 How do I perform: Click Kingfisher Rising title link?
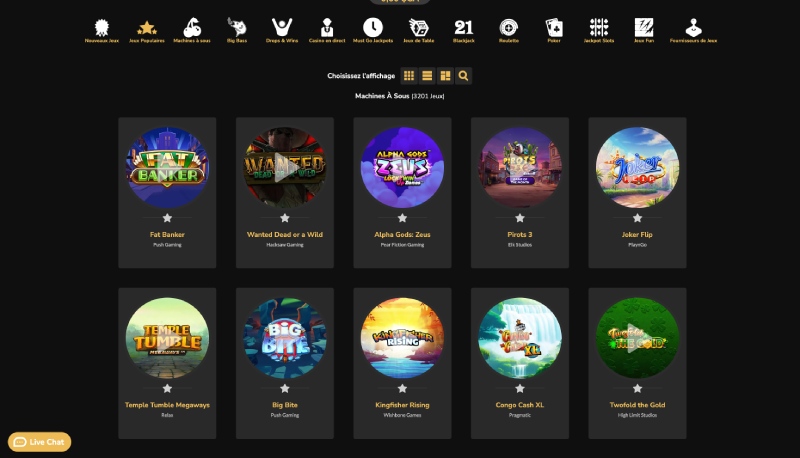pos(403,405)
